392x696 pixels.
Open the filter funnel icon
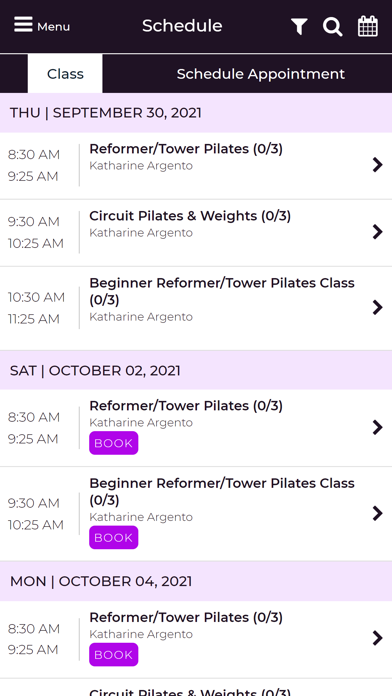point(300,26)
